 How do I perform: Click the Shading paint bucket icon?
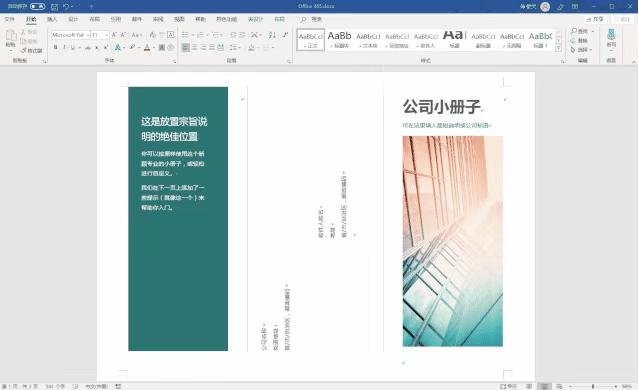click(x=251, y=48)
